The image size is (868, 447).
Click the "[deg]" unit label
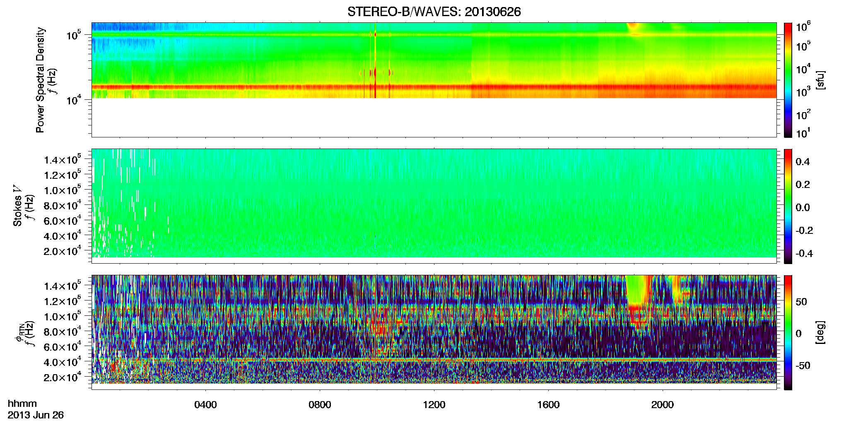(x=820, y=332)
